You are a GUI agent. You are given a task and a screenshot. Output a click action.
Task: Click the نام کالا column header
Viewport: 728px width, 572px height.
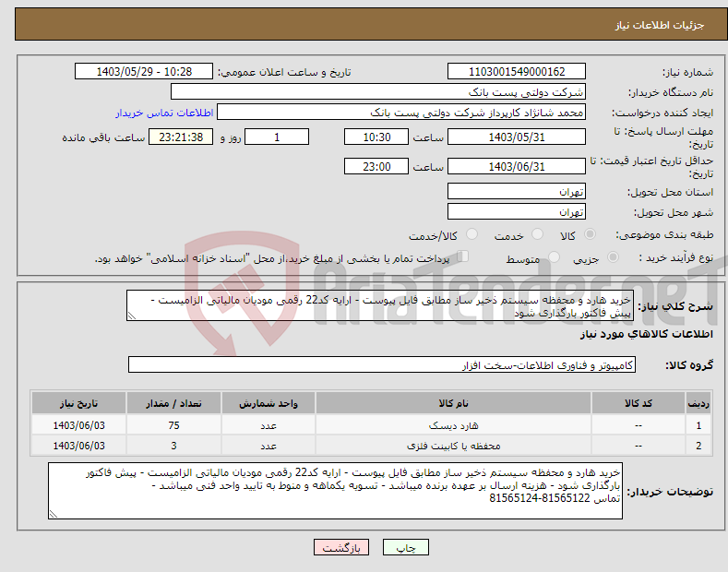453,403
